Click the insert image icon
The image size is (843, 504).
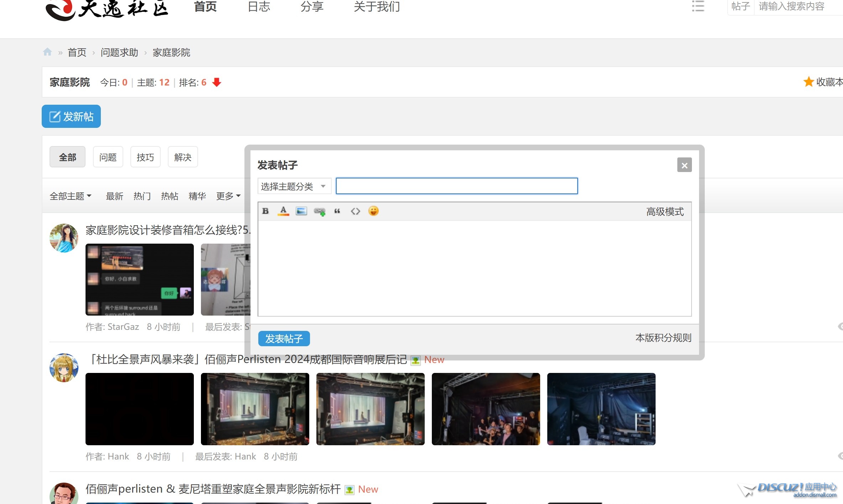(x=301, y=211)
